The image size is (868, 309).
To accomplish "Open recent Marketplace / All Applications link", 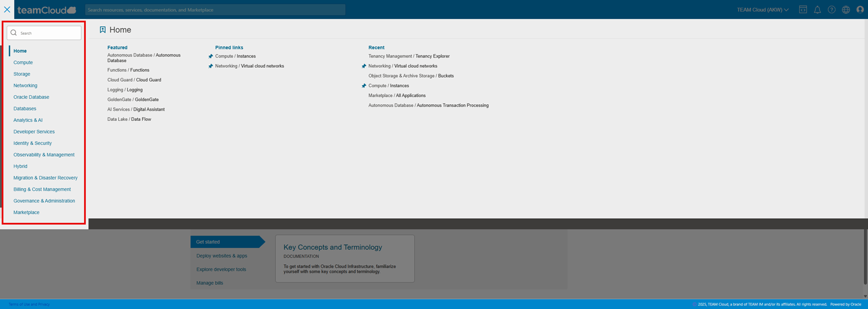I will click(x=397, y=96).
